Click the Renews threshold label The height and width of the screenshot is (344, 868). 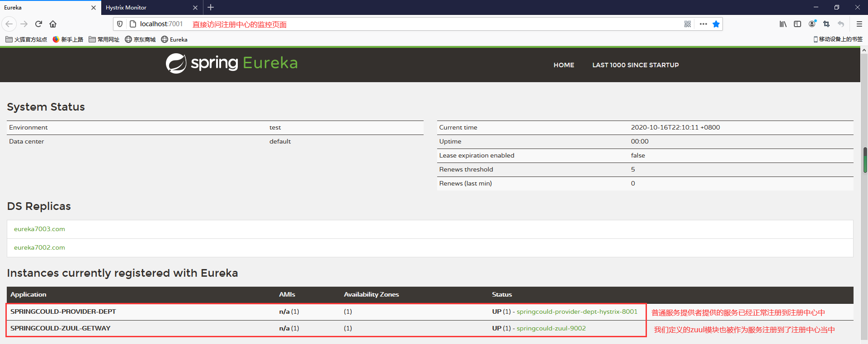pos(466,169)
